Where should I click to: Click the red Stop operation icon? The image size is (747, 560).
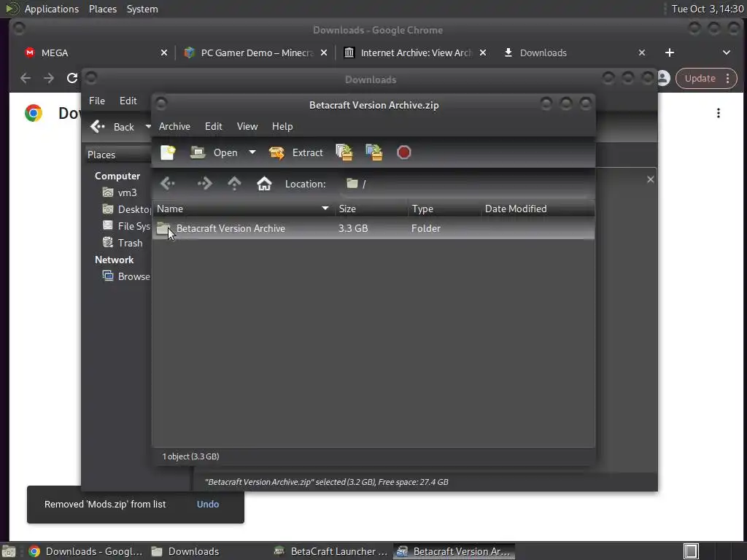coord(403,152)
